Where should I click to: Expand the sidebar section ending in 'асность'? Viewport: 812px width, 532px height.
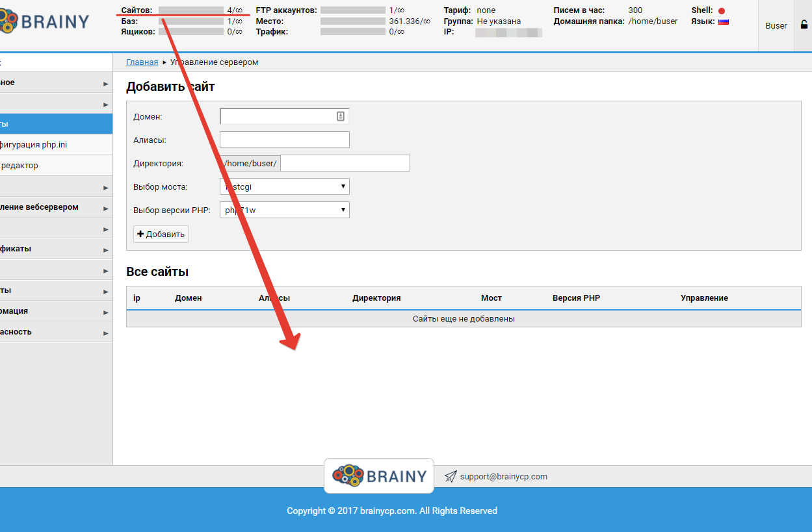pyautogui.click(x=56, y=333)
